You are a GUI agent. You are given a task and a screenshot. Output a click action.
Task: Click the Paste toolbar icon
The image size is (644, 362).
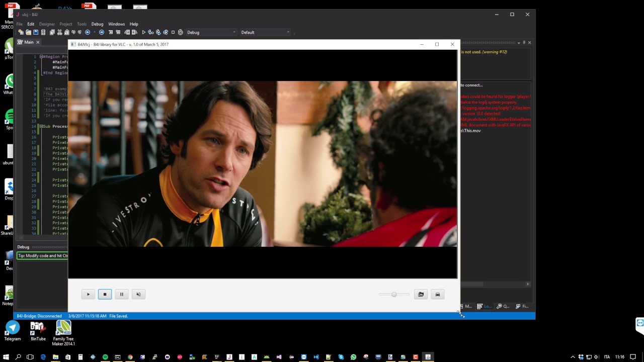point(66,32)
